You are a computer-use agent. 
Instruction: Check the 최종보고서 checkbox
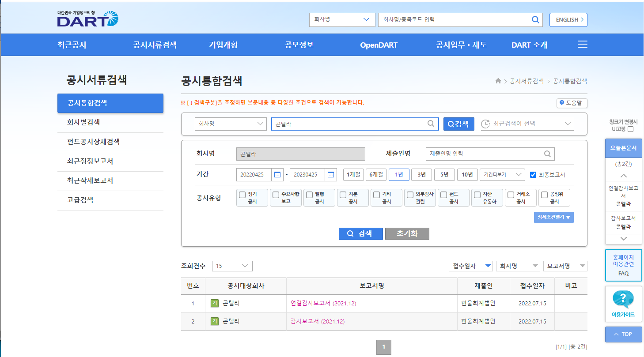533,175
